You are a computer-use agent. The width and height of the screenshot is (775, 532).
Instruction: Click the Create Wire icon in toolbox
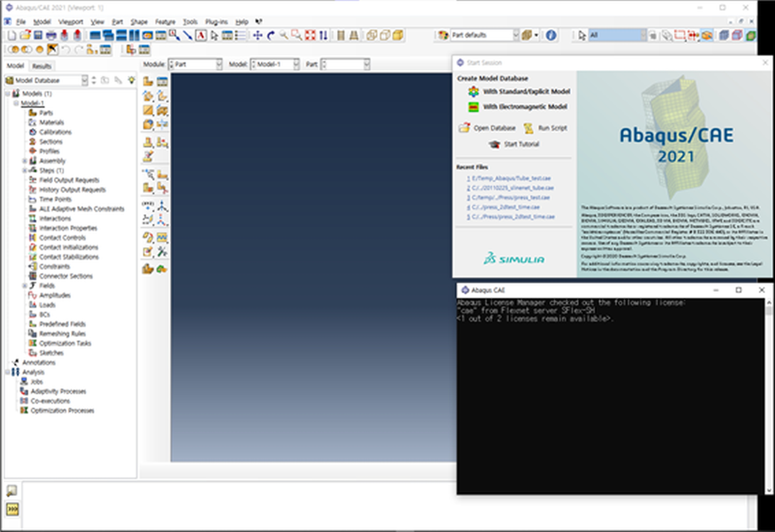(148, 110)
